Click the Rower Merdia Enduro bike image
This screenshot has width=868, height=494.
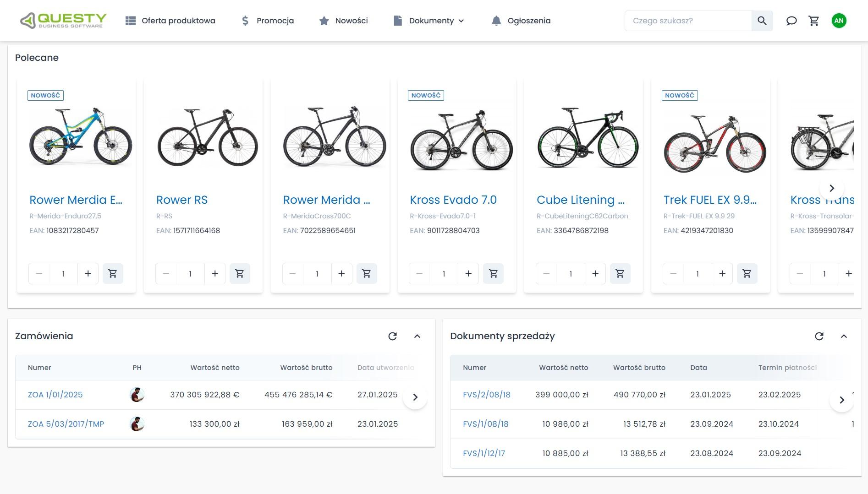(x=81, y=136)
